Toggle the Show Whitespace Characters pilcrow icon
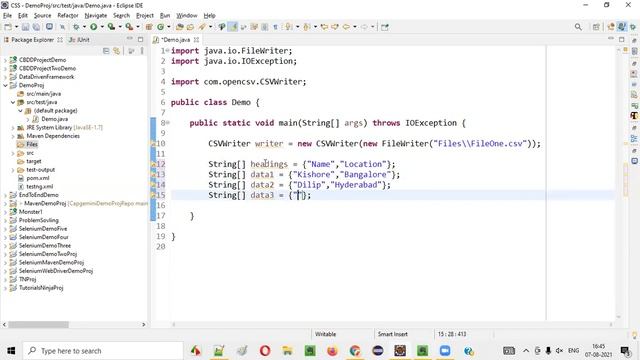The width and height of the screenshot is (640, 360). pyautogui.click(x=276, y=27)
